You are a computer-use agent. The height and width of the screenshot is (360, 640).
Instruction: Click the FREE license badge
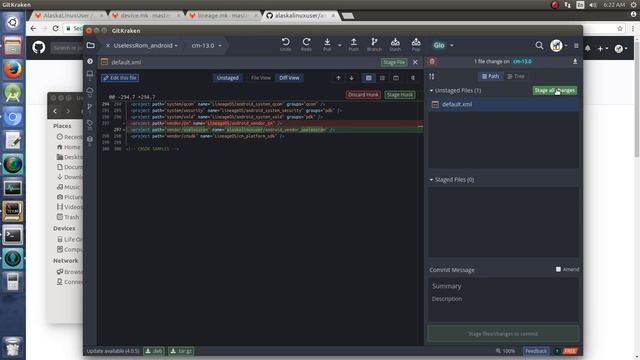point(570,351)
